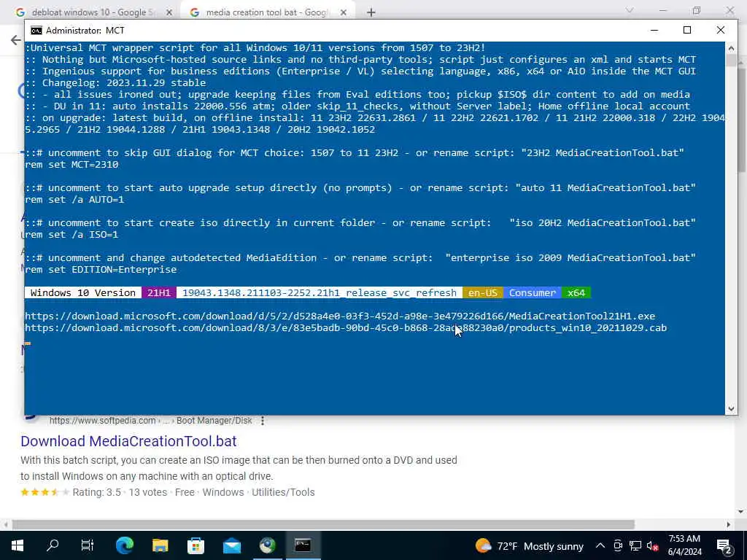Restore down the Chrome browser window

pyautogui.click(x=697, y=10)
